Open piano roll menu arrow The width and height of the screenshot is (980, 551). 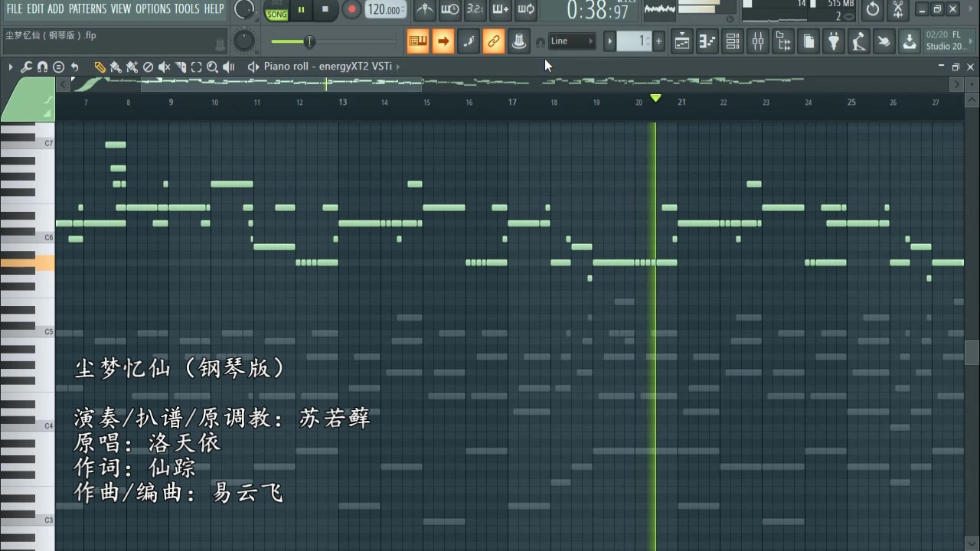(x=11, y=67)
